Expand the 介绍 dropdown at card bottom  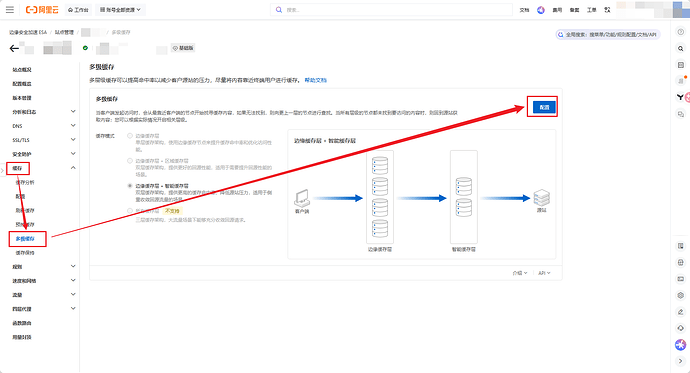[520, 273]
